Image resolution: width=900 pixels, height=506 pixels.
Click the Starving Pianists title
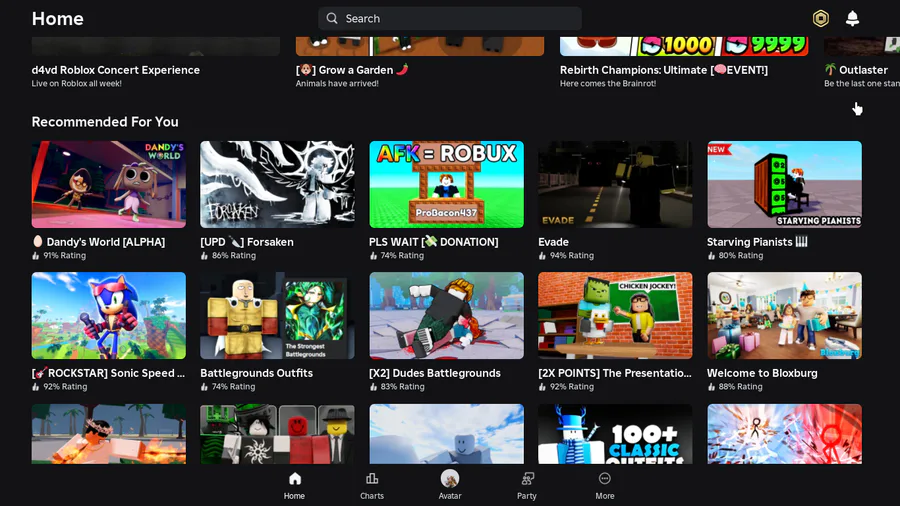click(x=757, y=242)
